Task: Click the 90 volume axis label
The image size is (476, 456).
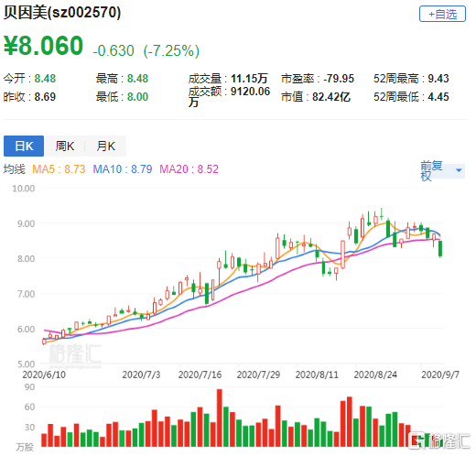Action: (29, 387)
